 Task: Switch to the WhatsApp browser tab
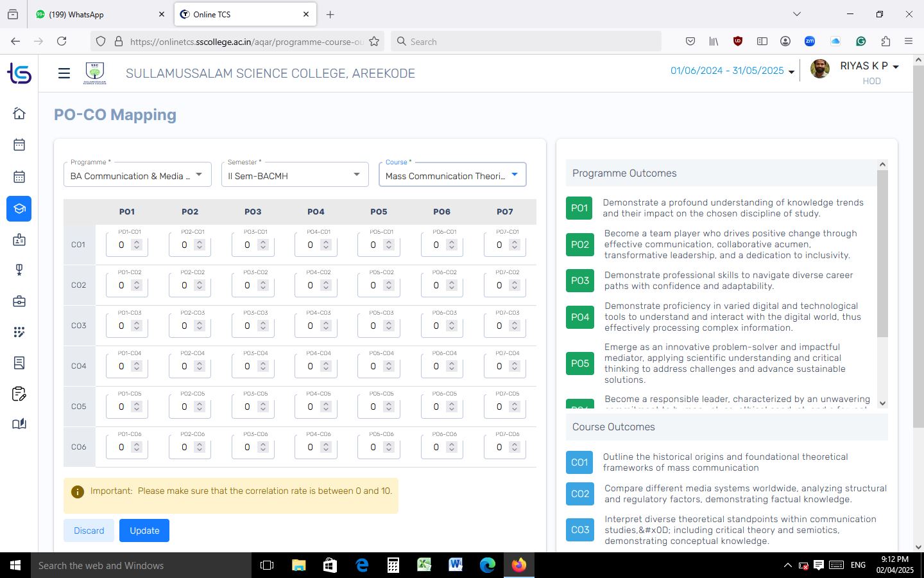[96, 14]
